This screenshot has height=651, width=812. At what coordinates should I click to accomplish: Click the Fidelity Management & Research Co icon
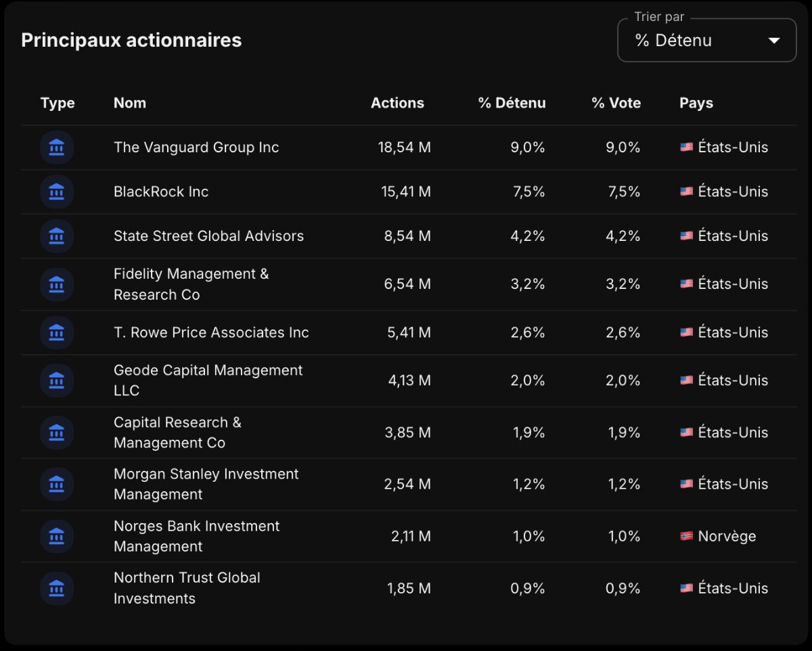click(57, 284)
